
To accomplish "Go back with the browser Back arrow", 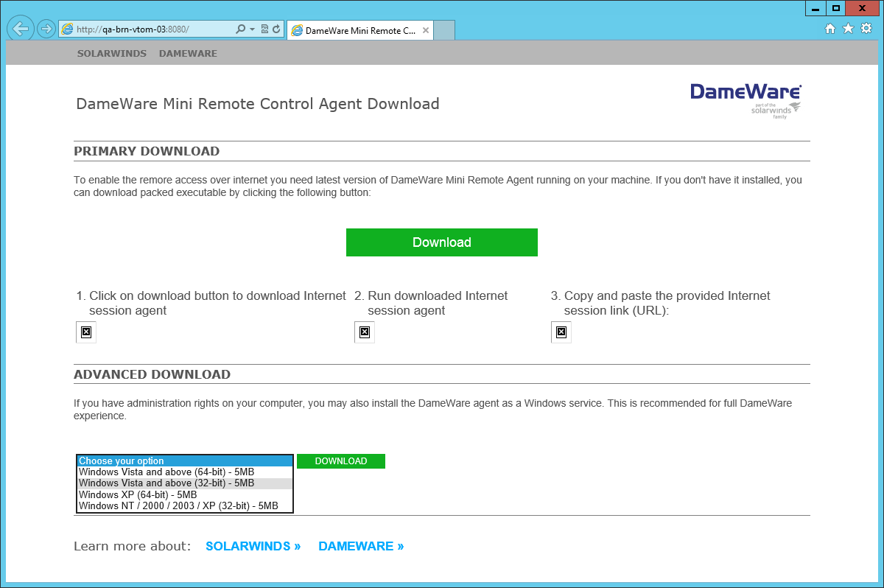I will click(21, 29).
